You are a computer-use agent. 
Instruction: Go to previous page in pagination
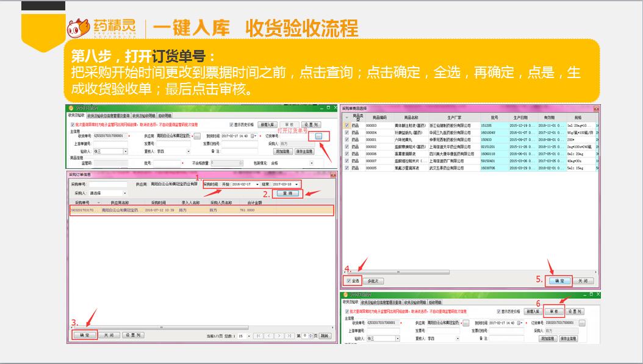pos(270,335)
